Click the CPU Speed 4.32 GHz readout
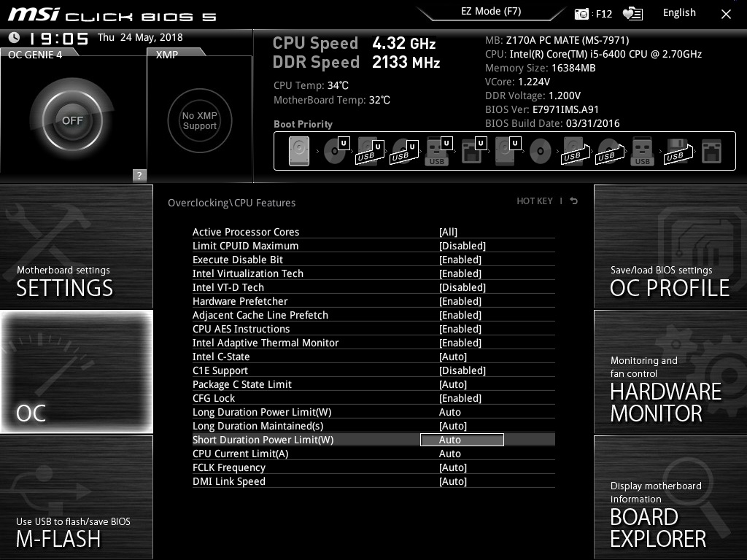This screenshot has height=560, width=747. tap(354, 43)
